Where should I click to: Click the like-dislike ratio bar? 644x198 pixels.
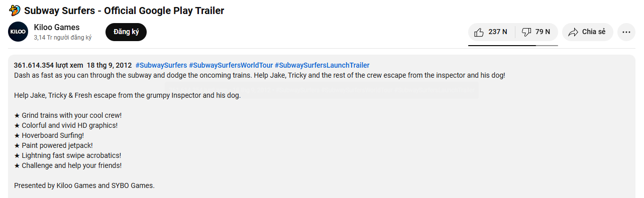(513, 45)
